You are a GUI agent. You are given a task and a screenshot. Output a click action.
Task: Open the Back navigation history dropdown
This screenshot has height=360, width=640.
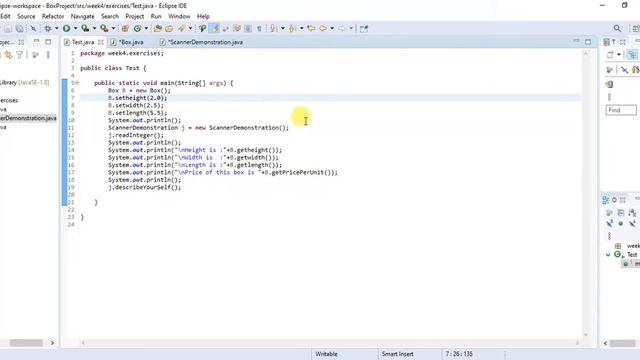[x=332, y=28]
